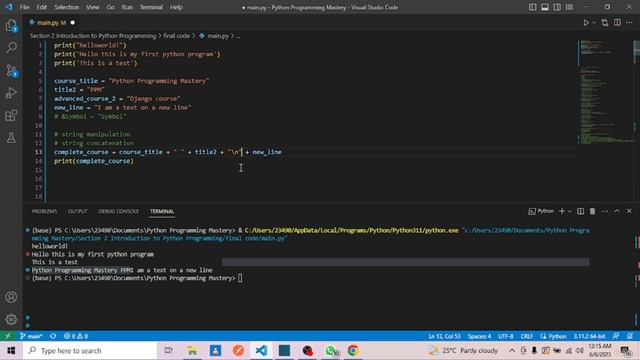
Task: Open the Accounts menu icon
Action: (x=11, y=297)
